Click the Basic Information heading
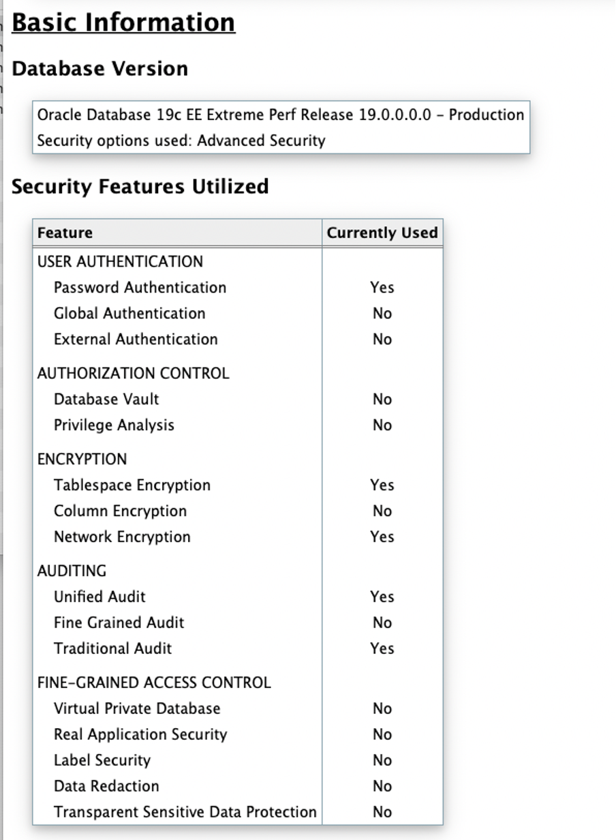 point(123,22)
